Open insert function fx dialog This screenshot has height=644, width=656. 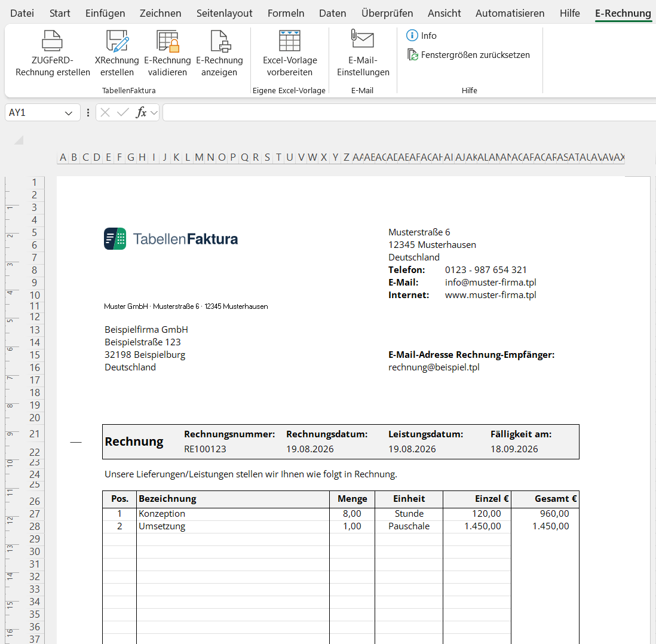[142, 112]
